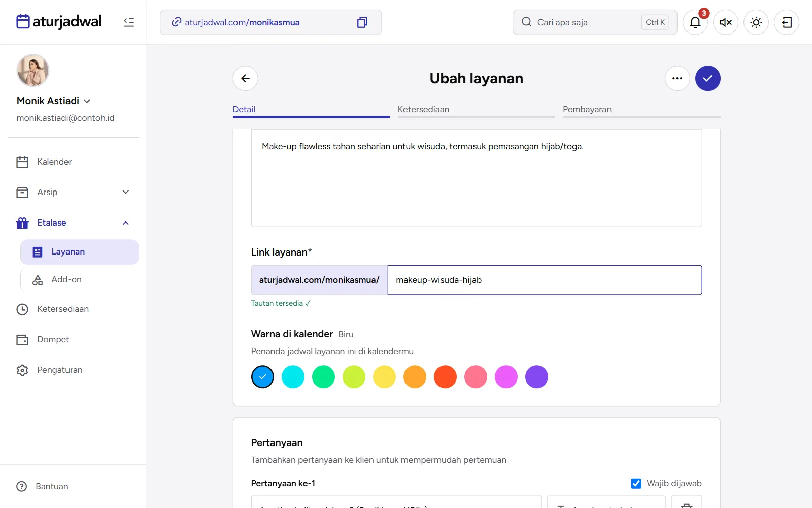Open Dompet from the sidebar
The height and width of the screenshot is (508, 812).
(x=74, y=339)
